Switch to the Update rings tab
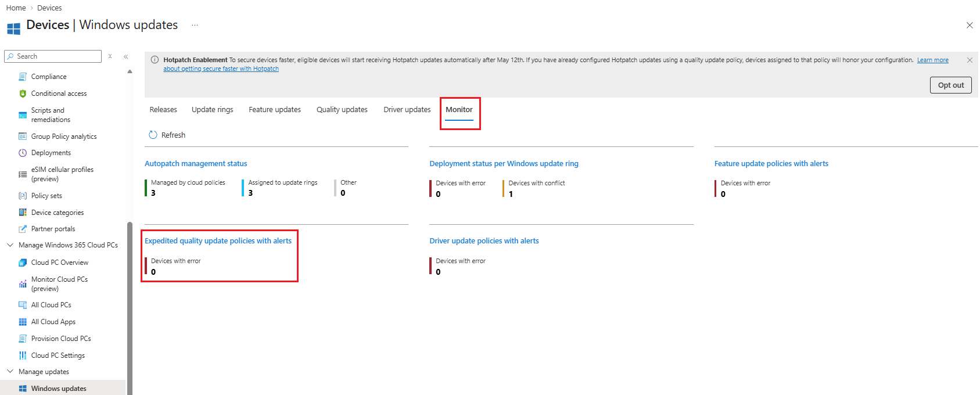This screenshot has width=980, height=395. click(213, 109)
